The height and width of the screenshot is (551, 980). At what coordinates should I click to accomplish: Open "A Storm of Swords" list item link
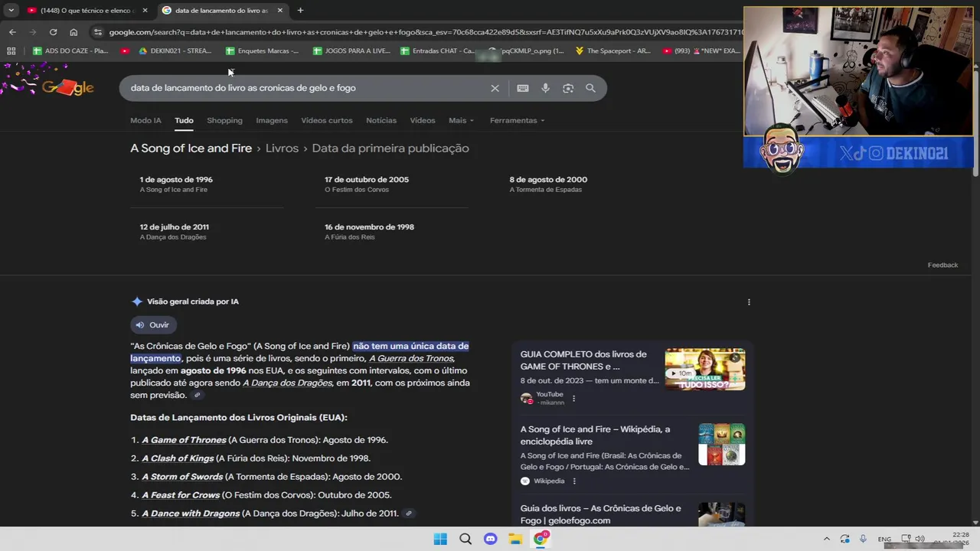coord(182,477)
